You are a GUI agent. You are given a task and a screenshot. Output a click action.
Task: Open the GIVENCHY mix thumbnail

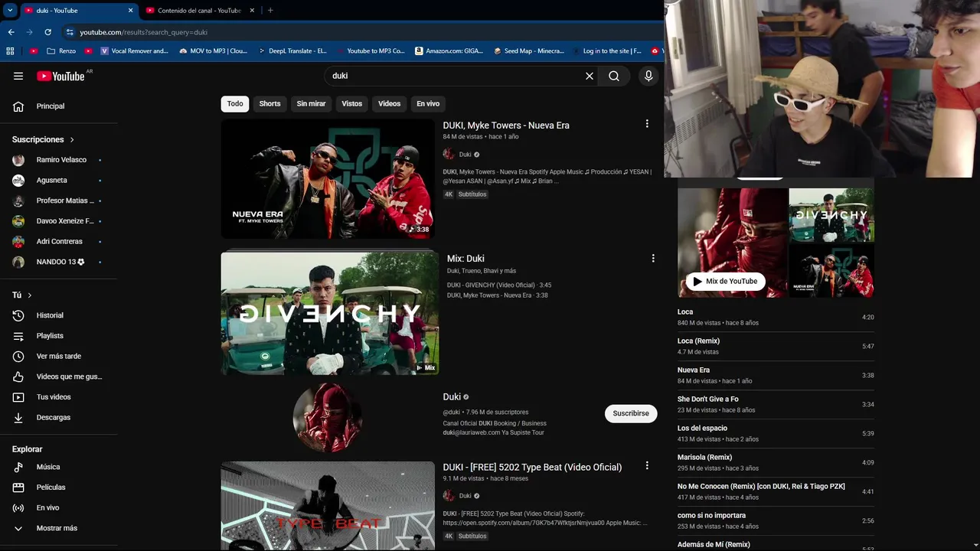tap(329, 313)
